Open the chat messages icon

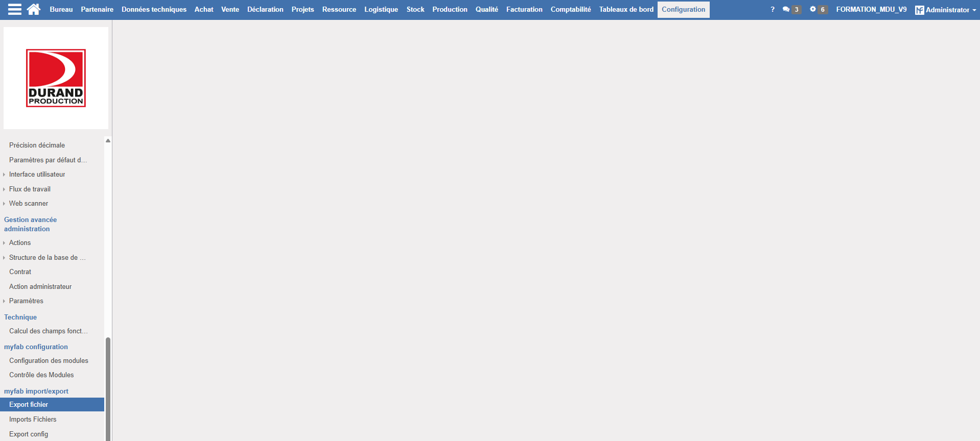coord(786,10)
